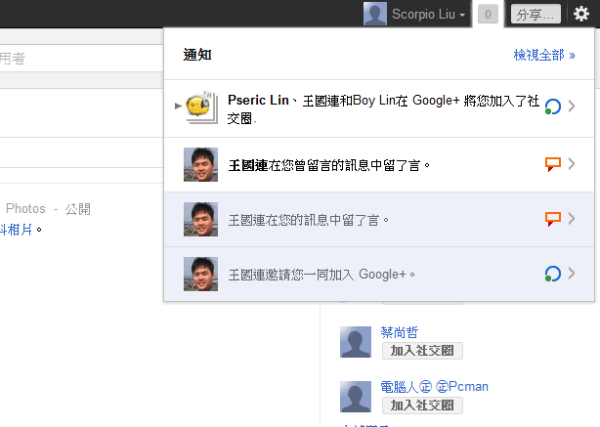Open the 蔡尚哲 profile link
600x427 pixels.
(399, 332)
